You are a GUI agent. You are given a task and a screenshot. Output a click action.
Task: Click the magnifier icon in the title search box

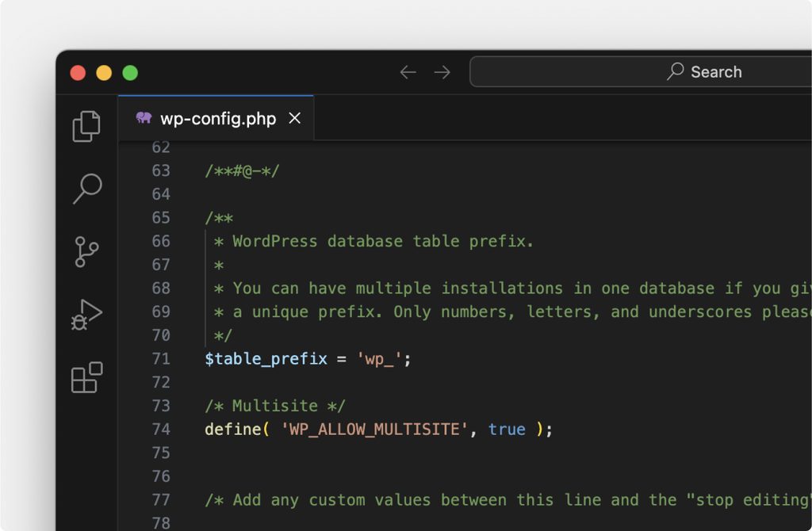click(676, 71)
